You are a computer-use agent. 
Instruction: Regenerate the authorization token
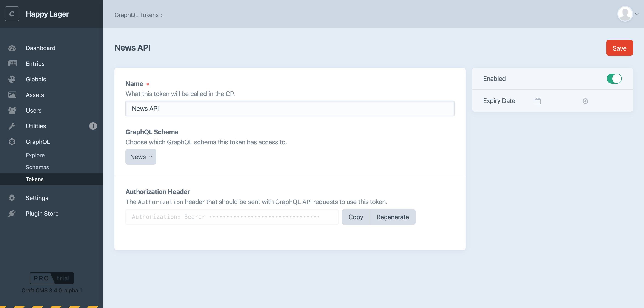(392, 217)
